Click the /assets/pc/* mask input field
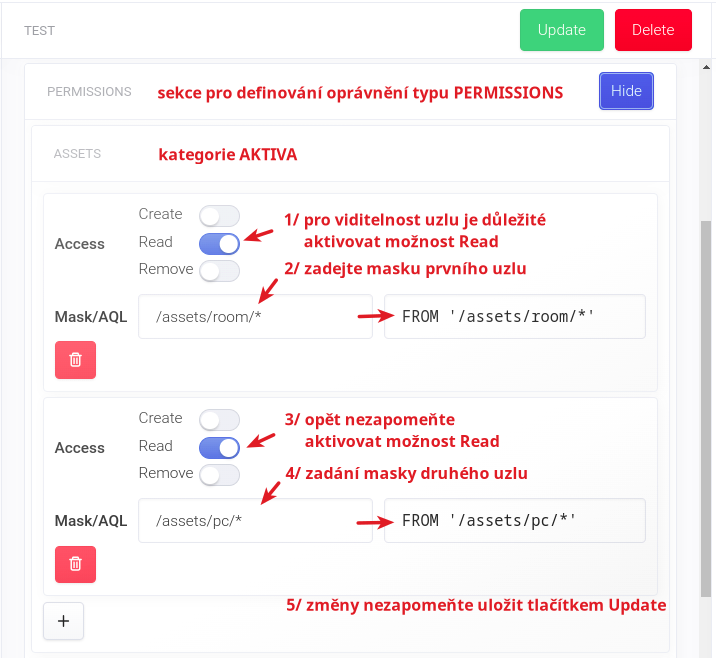Image resolution: width=716 pixels, height=658 pixels. 255,521
